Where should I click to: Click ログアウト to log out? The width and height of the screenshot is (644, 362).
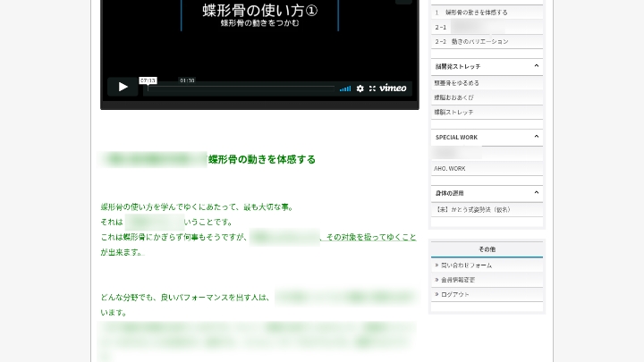click(455, 294)
